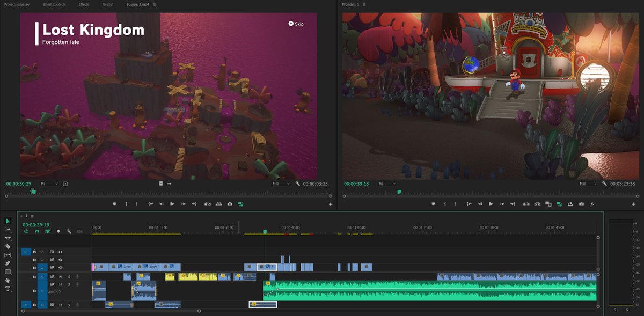Pick the Type tool
This screenshot has width=644, height=316.
(8, 289)
